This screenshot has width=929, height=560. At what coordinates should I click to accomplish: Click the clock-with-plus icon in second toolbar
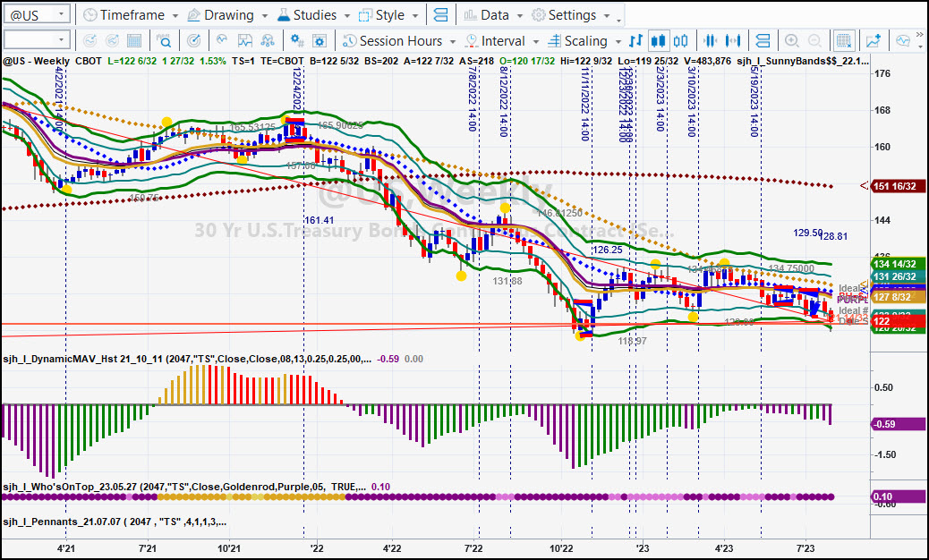point(90,41)
